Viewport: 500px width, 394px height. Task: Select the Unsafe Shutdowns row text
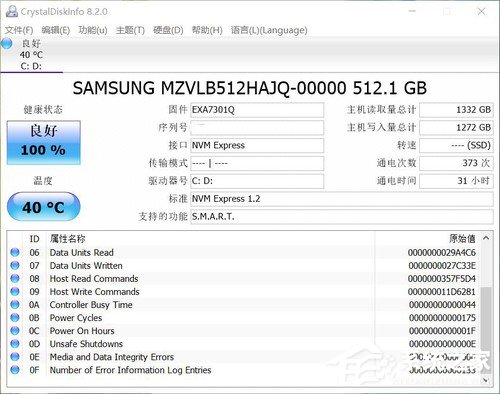(x=86, y=344)
